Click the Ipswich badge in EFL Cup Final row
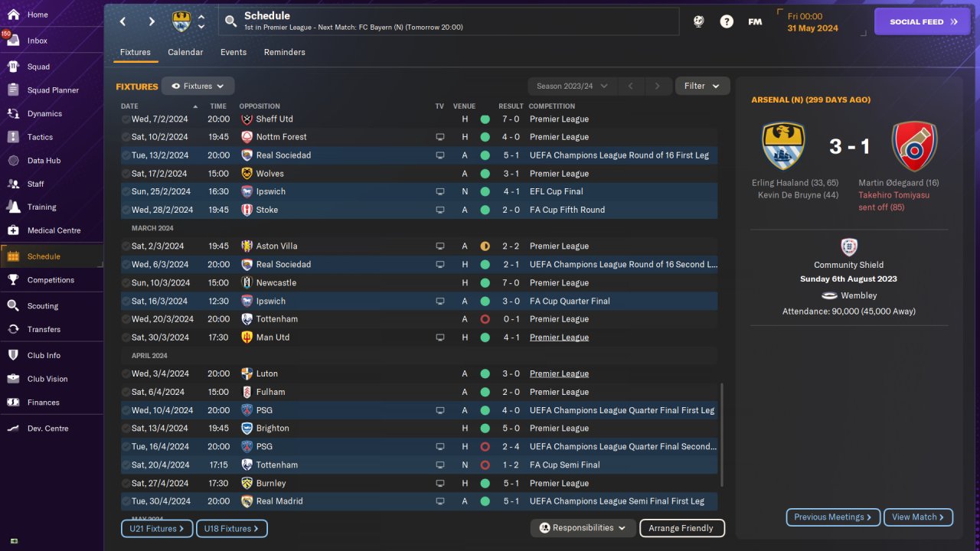 pos(247,191)
